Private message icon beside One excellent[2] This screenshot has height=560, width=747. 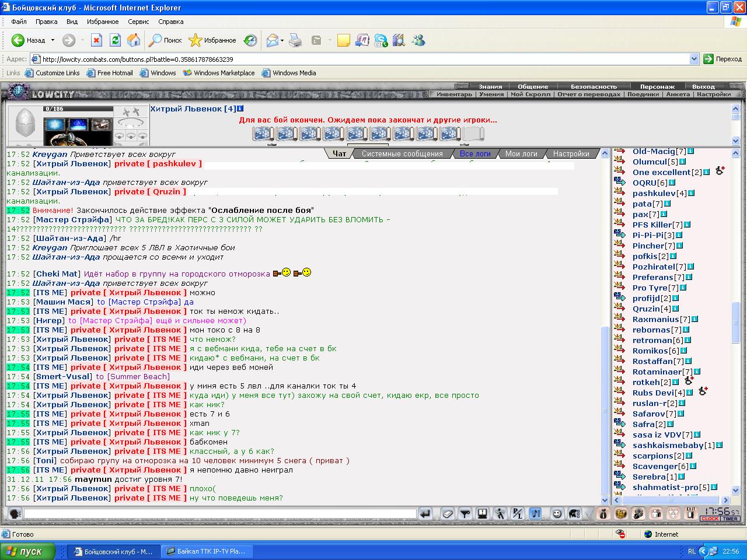coord(620,172)
